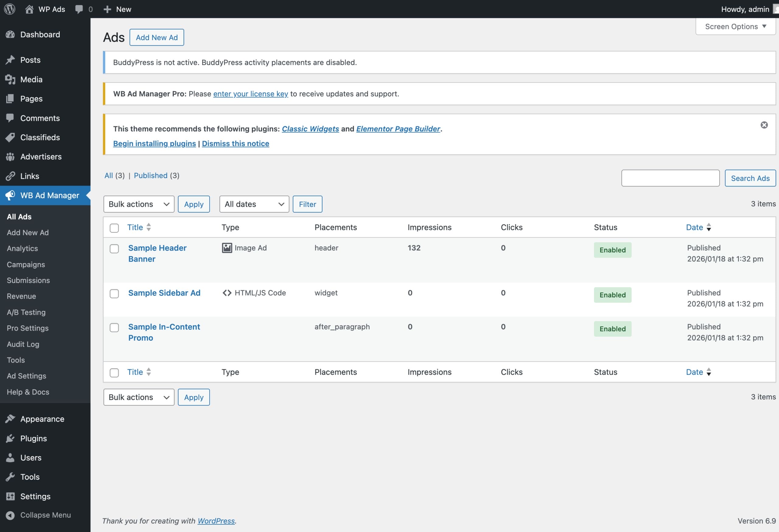The image size is (779, 532).
Task: Open the All dates filter dropdown
Action: pos(254,204)
